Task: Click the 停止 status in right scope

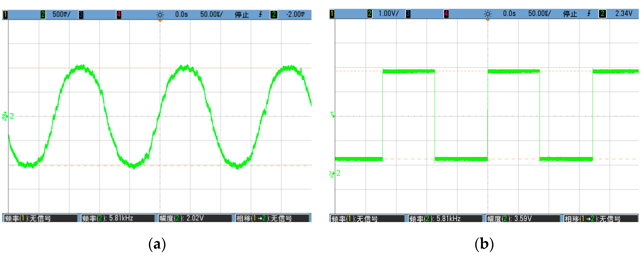Action: pyautogui.click(x=570, y=14)
